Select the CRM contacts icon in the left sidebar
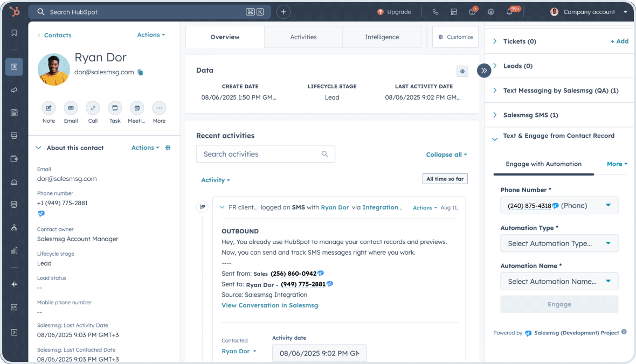Screen dimensions: 636x364 point(14,67)
